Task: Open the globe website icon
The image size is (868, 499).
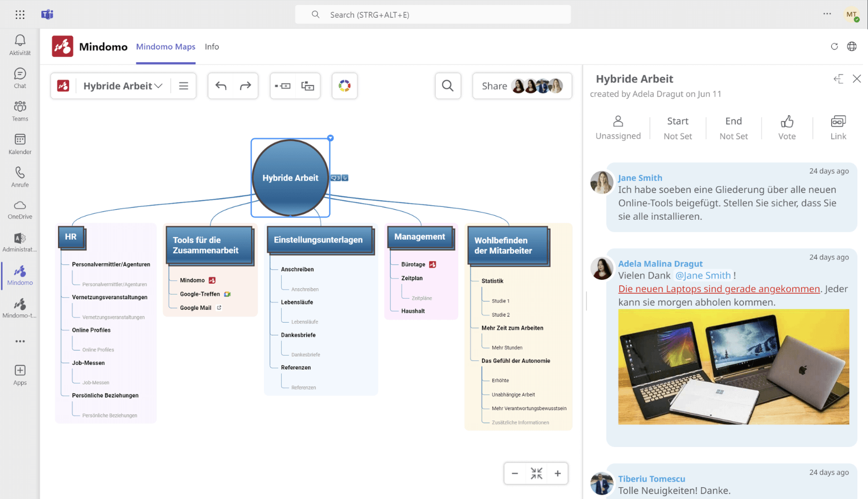Action: click(x=852, y=47)
